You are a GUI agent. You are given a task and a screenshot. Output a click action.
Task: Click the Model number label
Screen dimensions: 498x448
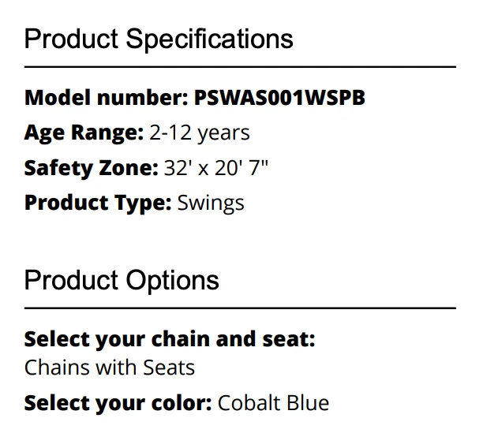point(107,98)
